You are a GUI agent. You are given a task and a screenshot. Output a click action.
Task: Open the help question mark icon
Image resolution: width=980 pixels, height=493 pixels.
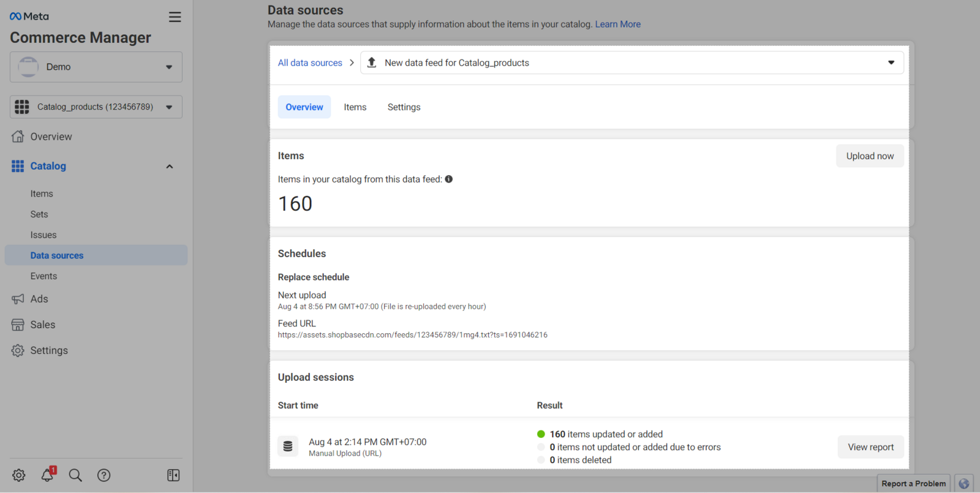(x=104, y=475)
